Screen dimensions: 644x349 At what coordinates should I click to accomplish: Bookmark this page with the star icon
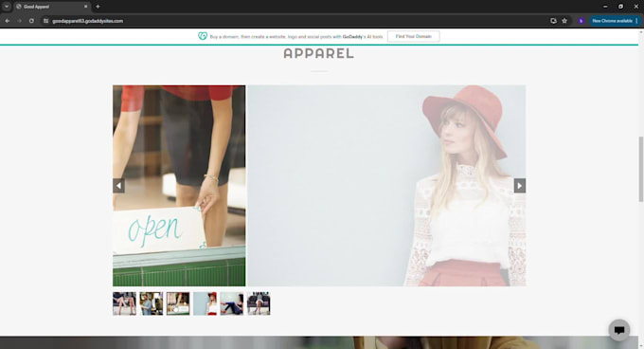pyautogui.click(x=564, y=21)
